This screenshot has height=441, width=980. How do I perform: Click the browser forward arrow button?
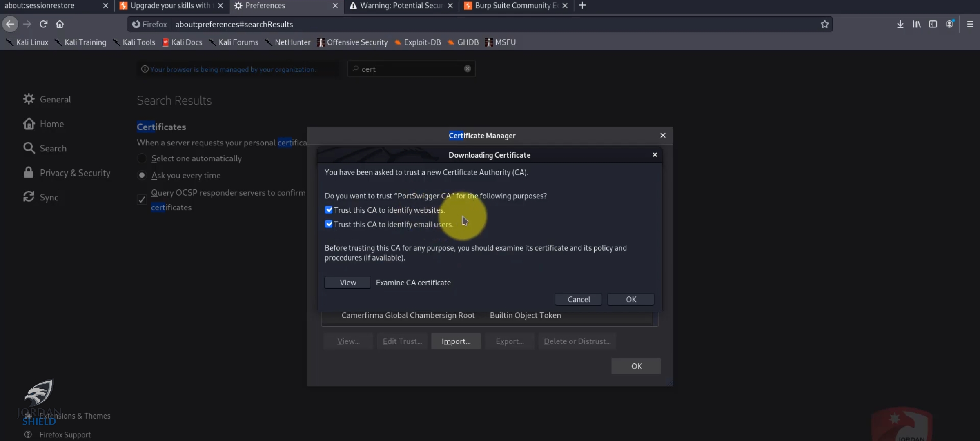(27, 24)
